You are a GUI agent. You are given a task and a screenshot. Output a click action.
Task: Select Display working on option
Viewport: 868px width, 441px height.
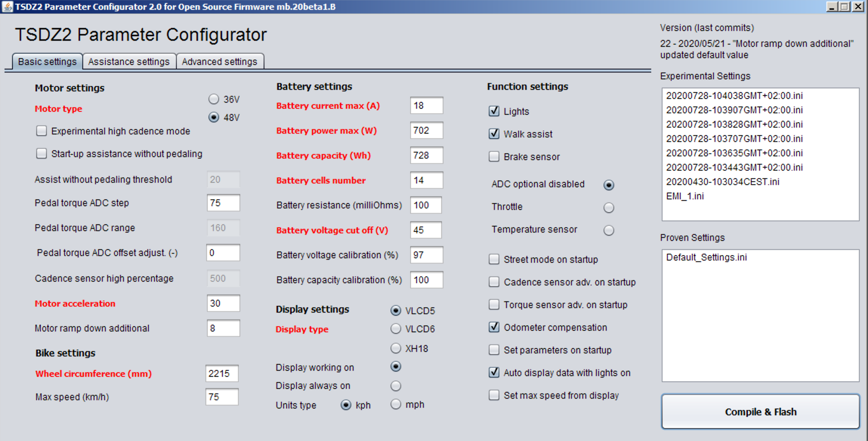click(x=395, y=367)
